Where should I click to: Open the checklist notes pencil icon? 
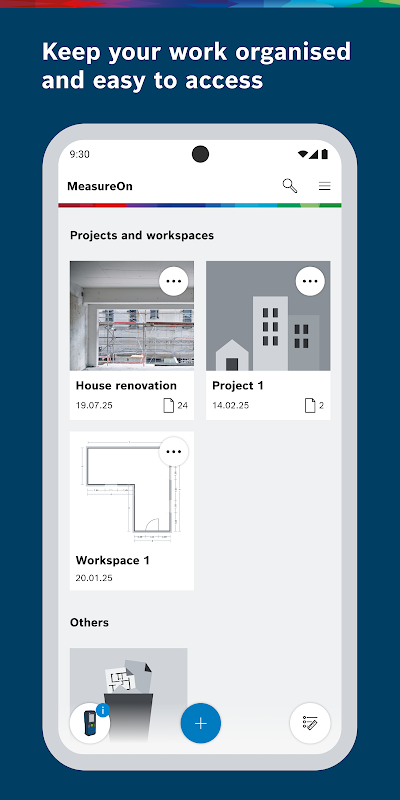[310, 723]
